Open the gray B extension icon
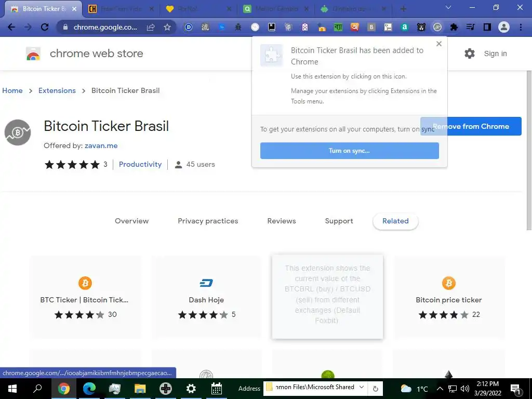532x399 pixels. pos(371,27)
